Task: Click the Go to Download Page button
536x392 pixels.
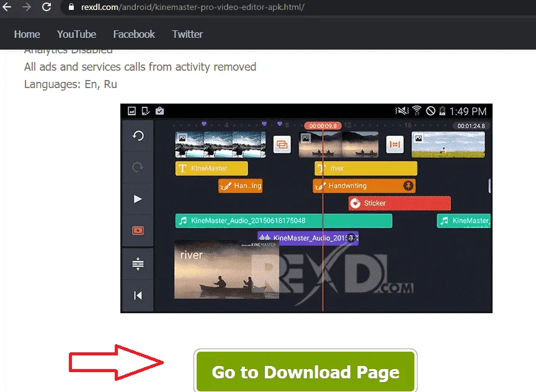Action: click(x=305, y=371)
